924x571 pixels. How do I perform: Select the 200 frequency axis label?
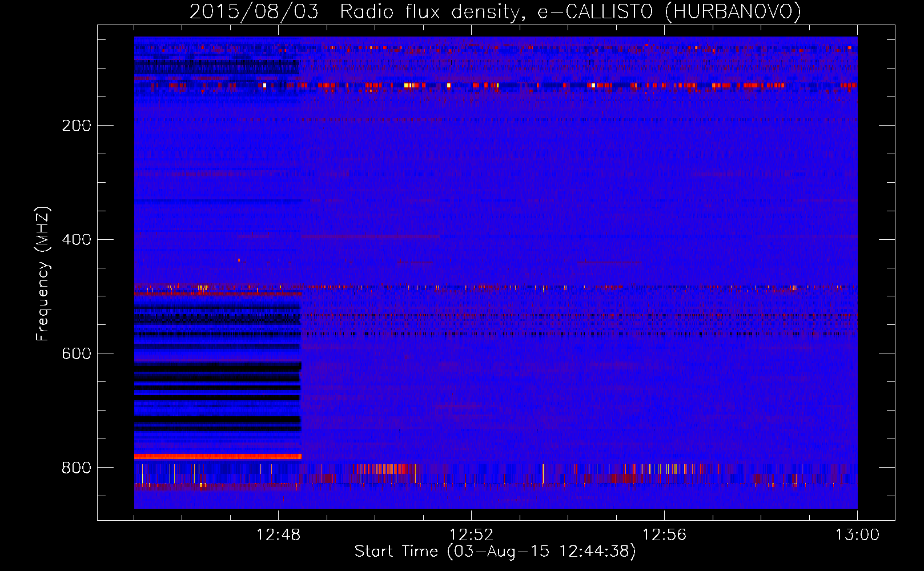77,126
